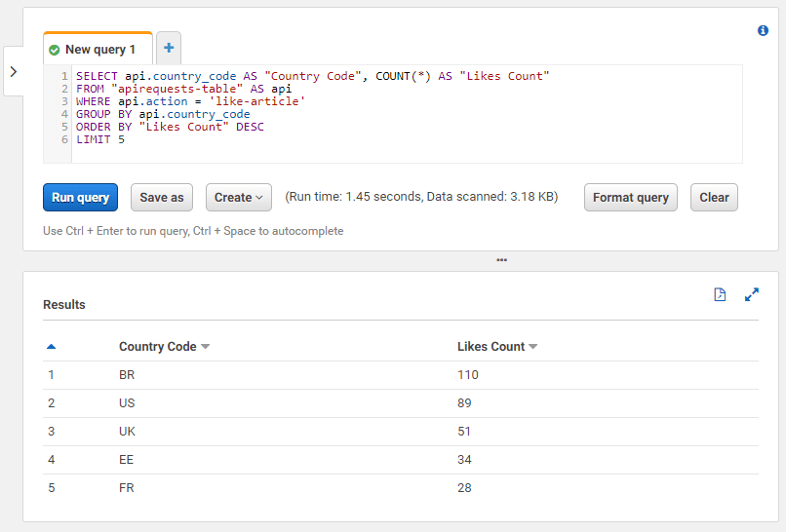Image resolution: width=786 pixels, height=532 pixels.
Task: Click the Run query button
Action: [80, 198]
